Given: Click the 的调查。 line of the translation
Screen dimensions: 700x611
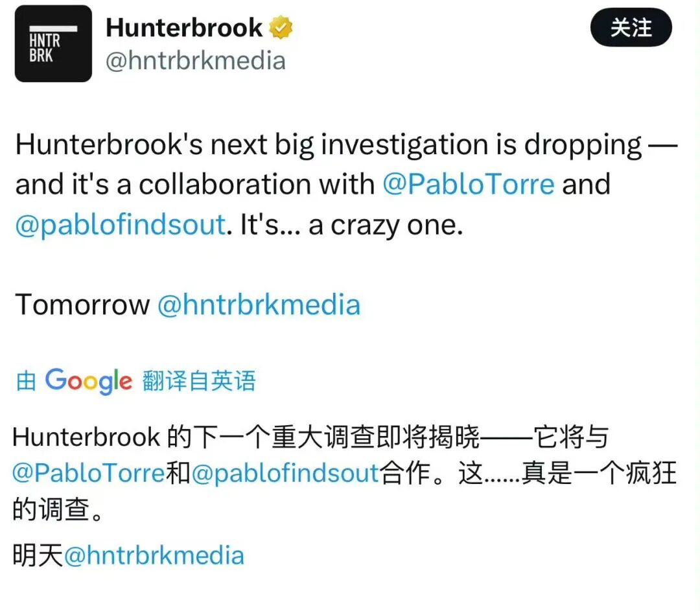Looking at the screenshot, I should (x=58, y=509).
